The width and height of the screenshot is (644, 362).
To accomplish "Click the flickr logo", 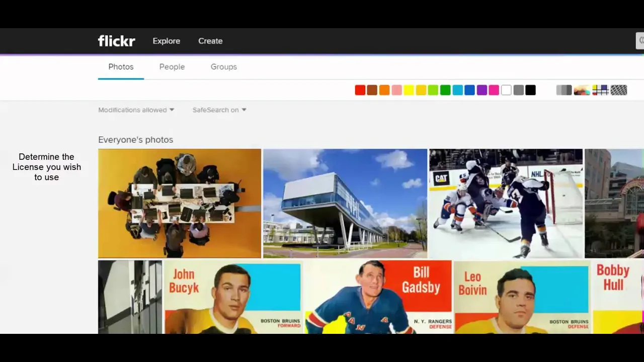I will click(116, 41).
